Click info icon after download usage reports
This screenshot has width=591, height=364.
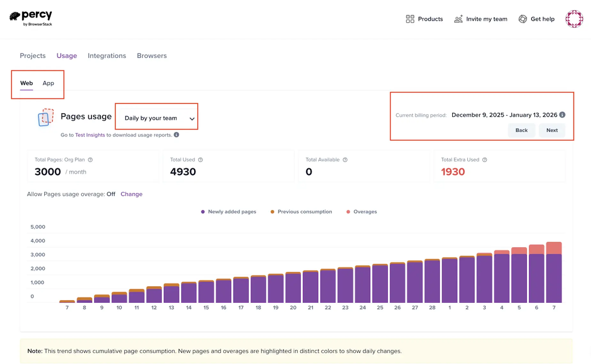click(176, 135)
